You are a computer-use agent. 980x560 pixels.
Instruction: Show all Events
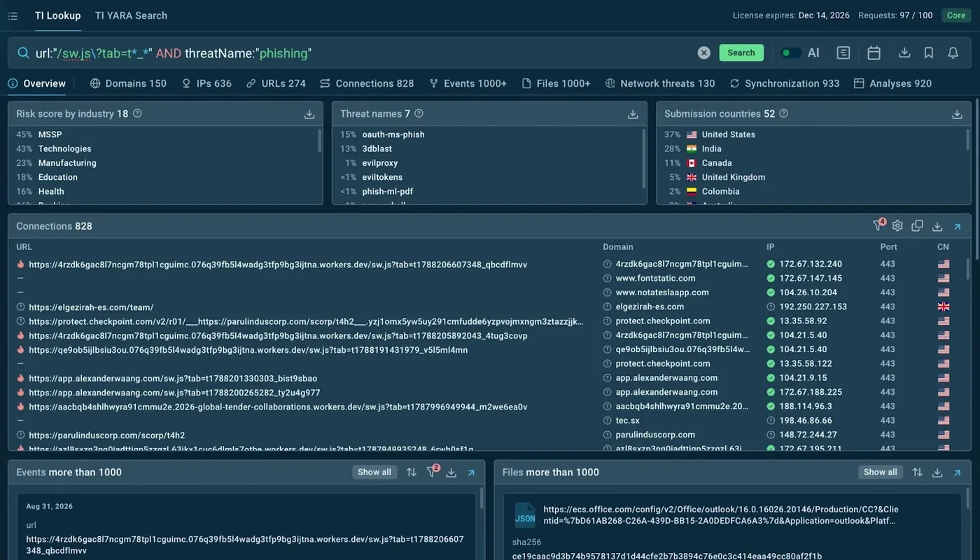click(374, 472)
